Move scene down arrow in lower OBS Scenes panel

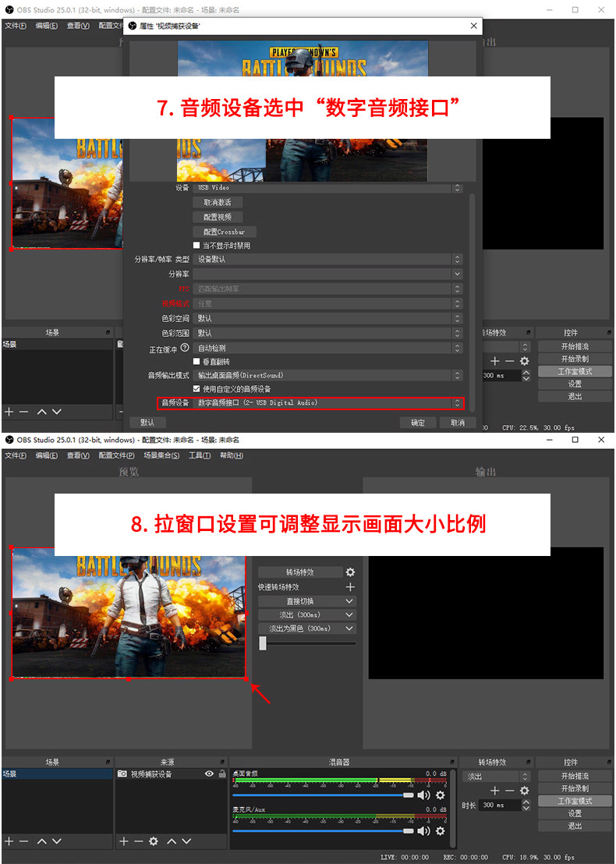[x=57, y=841]
